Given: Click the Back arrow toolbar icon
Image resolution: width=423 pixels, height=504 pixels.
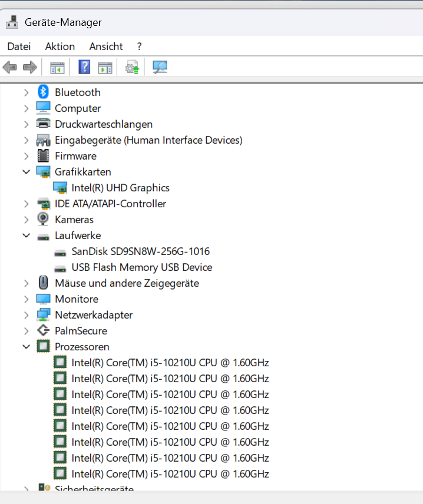Looking at the screenshot, I should coord(9,68).
